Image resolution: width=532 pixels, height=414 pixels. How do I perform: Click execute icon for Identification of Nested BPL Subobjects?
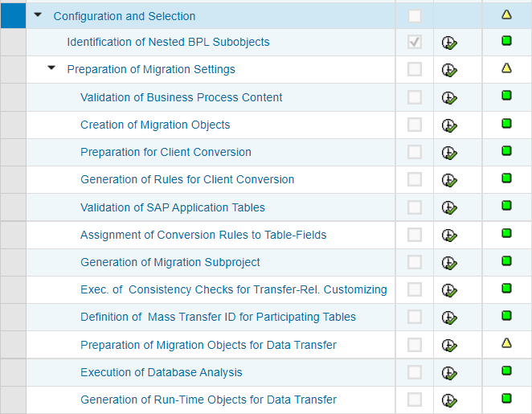tap(449, 43)
